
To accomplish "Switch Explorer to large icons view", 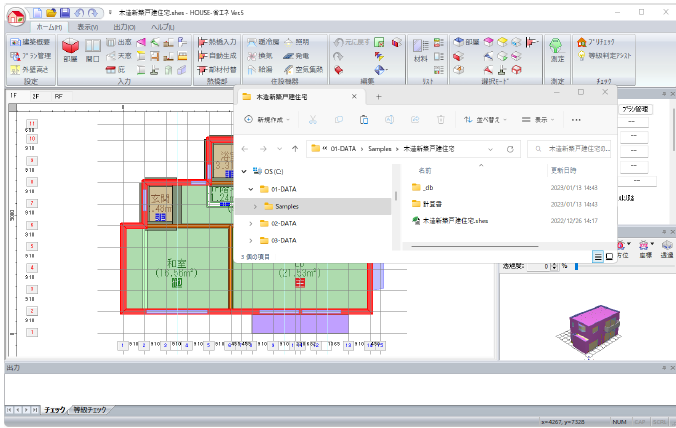I will tap(609, 257).
